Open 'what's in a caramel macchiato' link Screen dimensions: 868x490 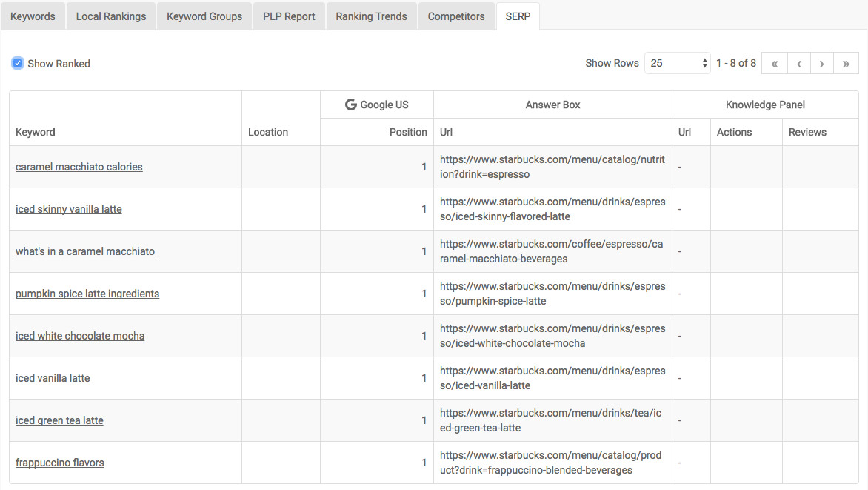pyautogui.click(x=84, y=251)
